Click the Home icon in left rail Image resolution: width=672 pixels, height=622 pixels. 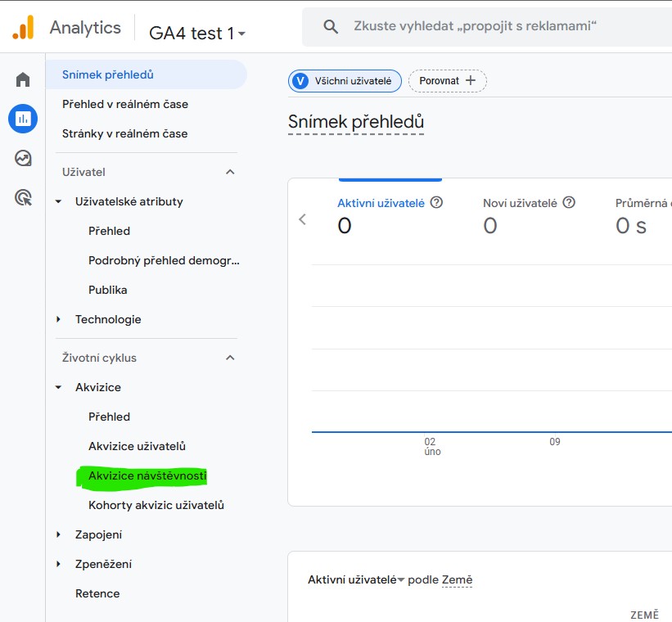[x=23, y=79]
